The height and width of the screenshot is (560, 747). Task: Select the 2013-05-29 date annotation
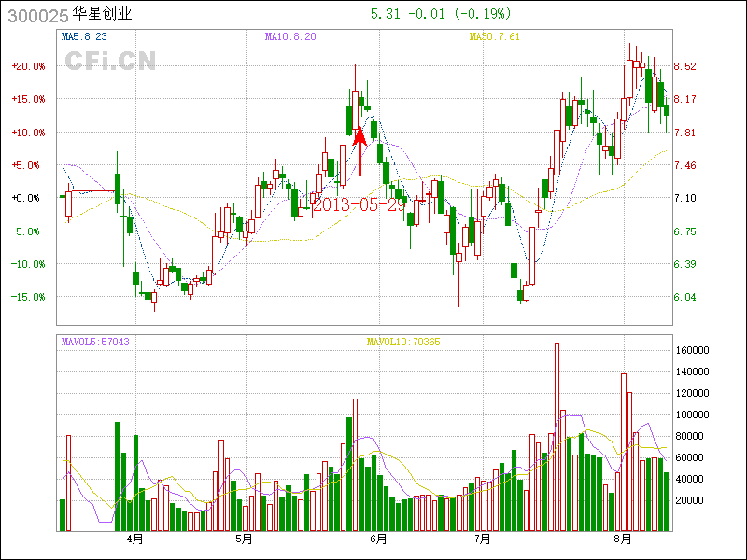pyautogui.click(x=359, y=204)
